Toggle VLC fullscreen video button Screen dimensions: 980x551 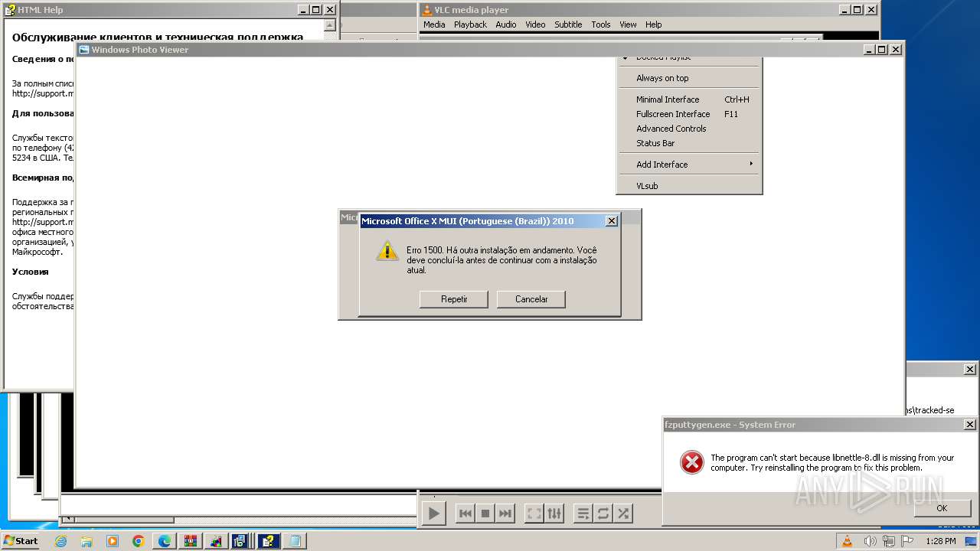pos(534,514)
